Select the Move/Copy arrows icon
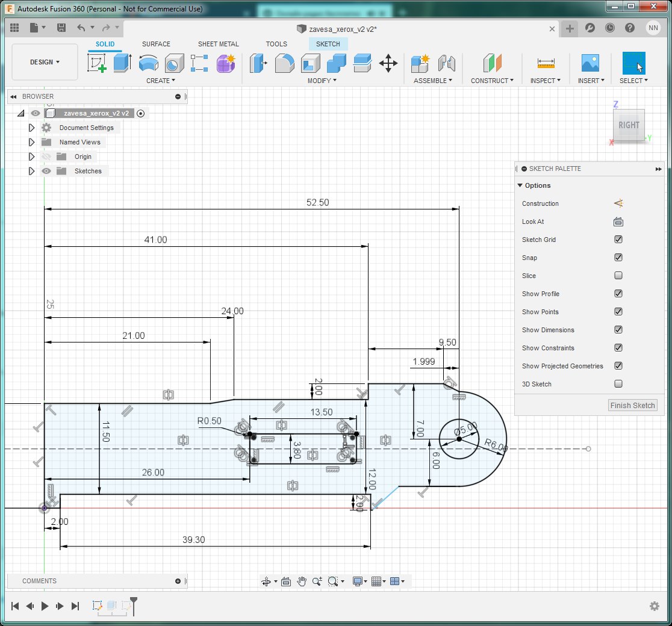This screenshot has width=672, height=626. (388, 63)
